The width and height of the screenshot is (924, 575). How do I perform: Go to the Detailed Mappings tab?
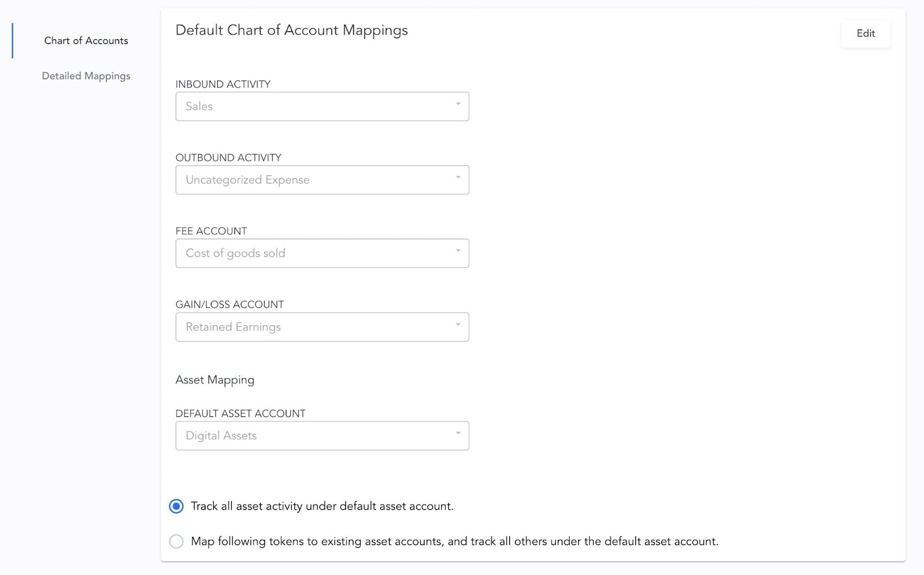click(x=86, y=76)
